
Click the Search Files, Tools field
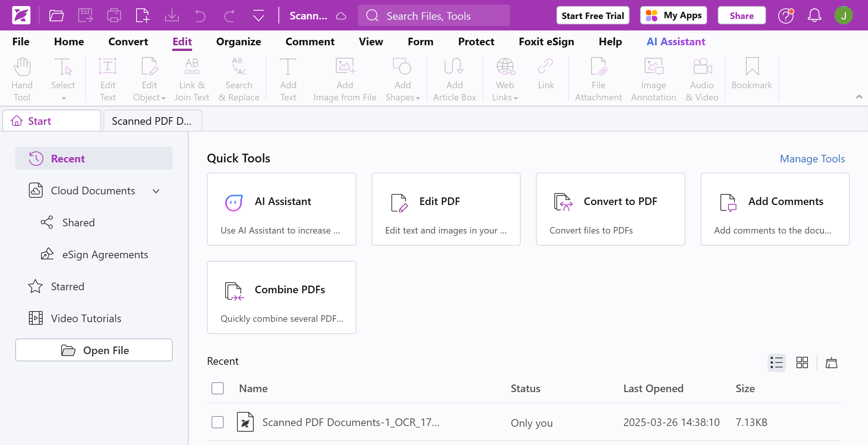(x=434, y=16)
